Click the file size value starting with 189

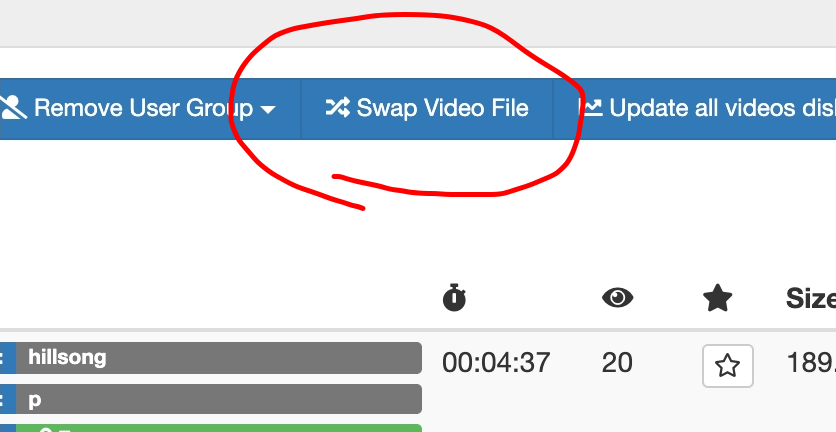811,363
